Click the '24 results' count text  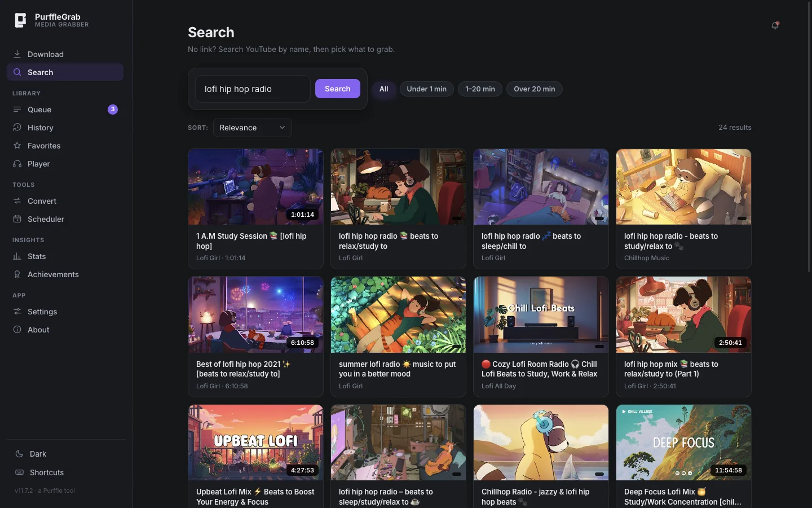pos(735,128)
